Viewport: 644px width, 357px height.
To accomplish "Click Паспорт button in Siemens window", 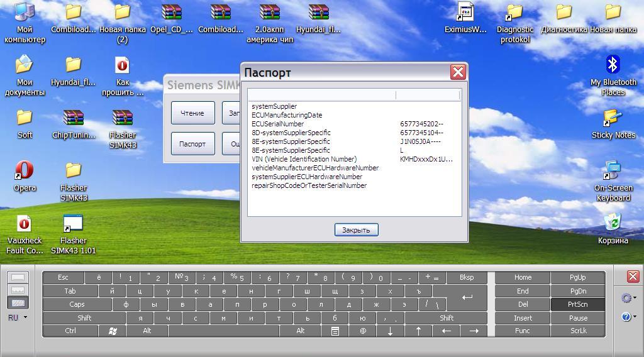I will [192, 144].
